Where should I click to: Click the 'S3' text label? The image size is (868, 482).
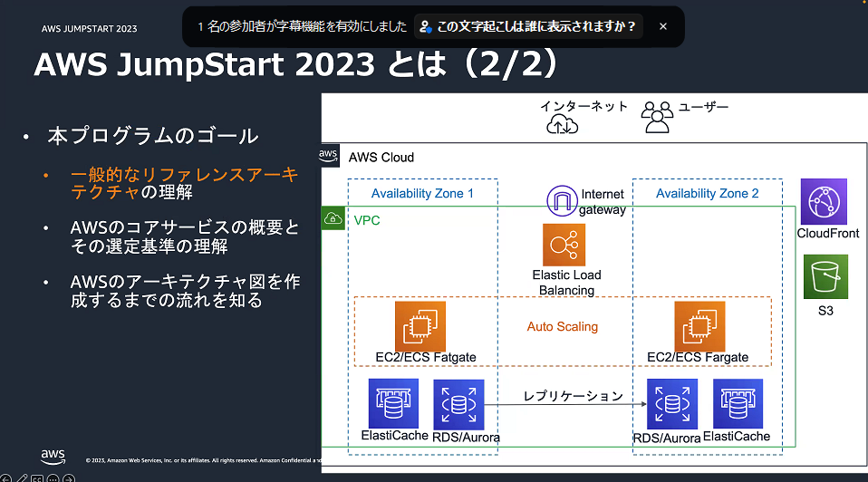(825, 311)
